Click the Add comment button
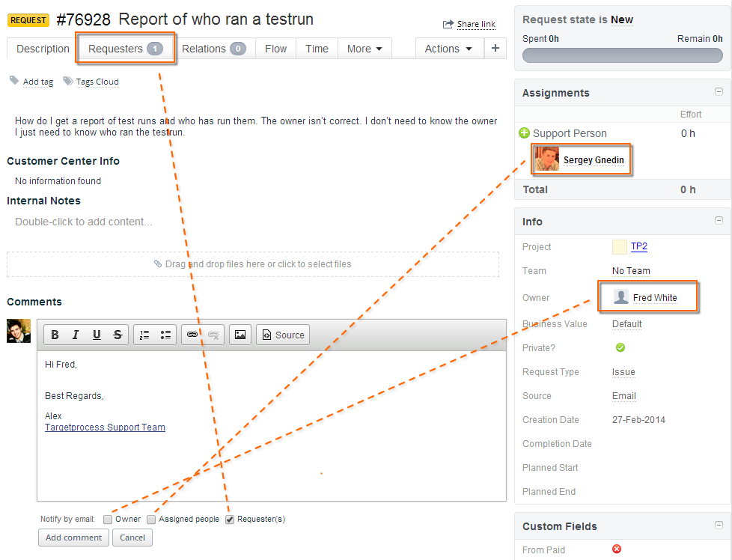Screen dimensions: 732x560 [73, 538]
